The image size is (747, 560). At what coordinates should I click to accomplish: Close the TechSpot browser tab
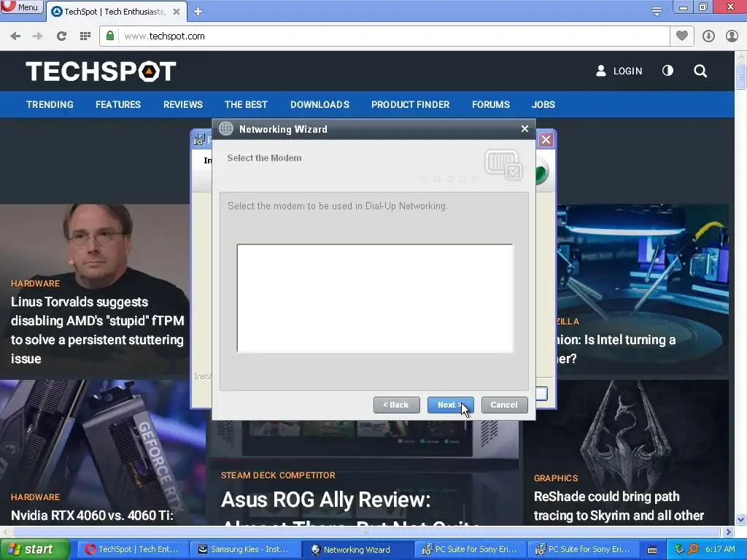tap(177, 12)
